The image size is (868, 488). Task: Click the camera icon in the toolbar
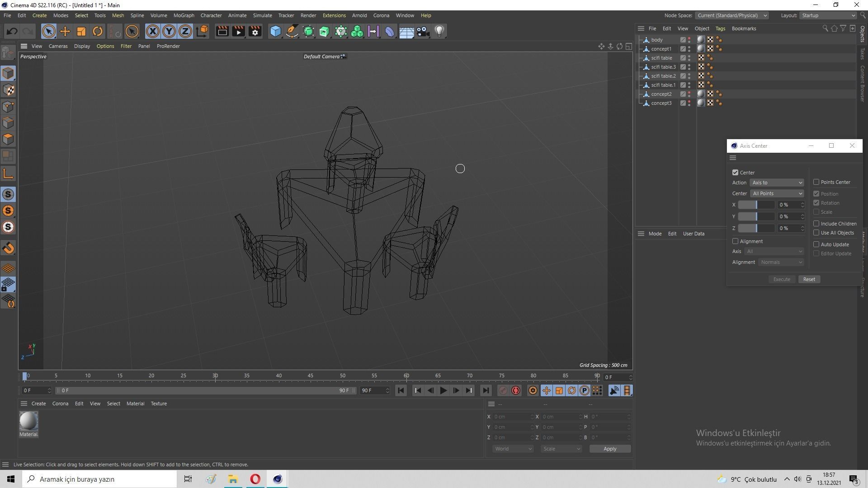(x=422, y=31)
